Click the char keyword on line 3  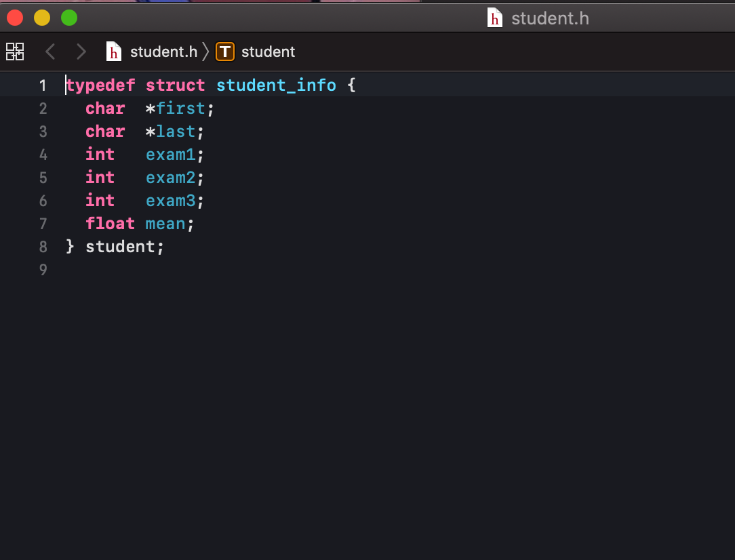coord(106,132)
